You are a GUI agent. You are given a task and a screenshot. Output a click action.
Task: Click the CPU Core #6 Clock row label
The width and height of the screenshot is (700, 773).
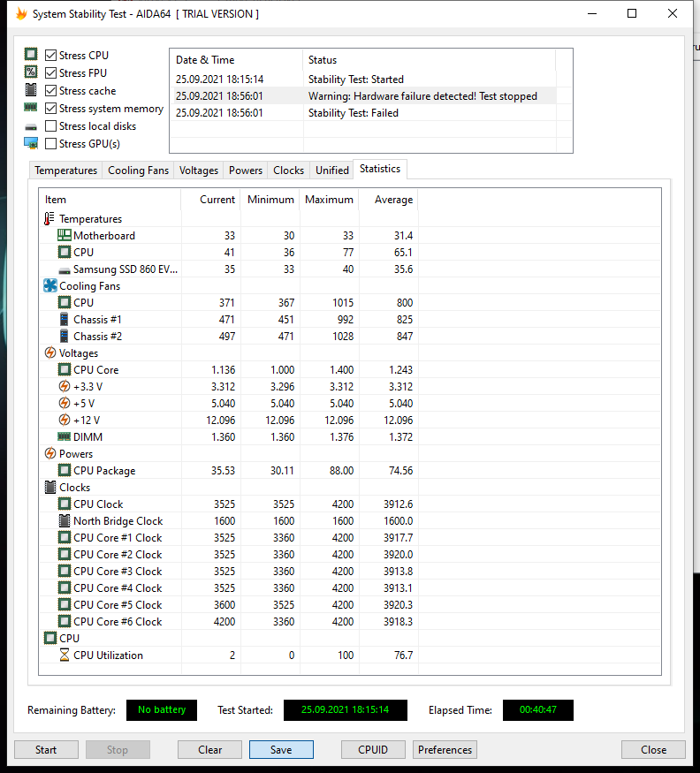tap(118, 622)
